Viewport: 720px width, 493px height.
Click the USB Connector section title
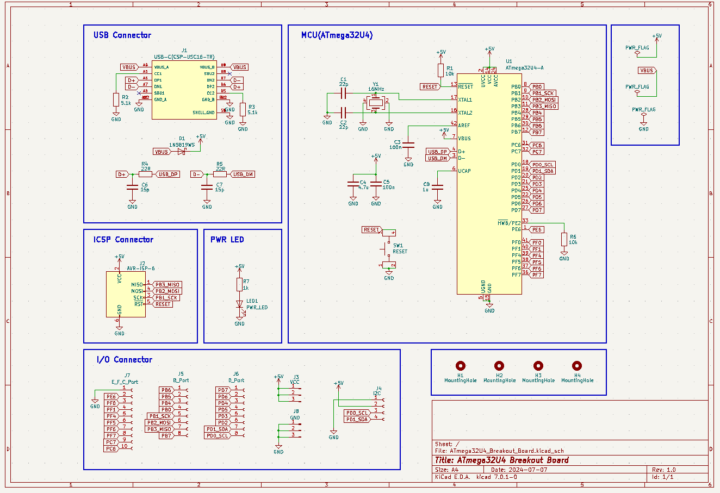point(122,35)
